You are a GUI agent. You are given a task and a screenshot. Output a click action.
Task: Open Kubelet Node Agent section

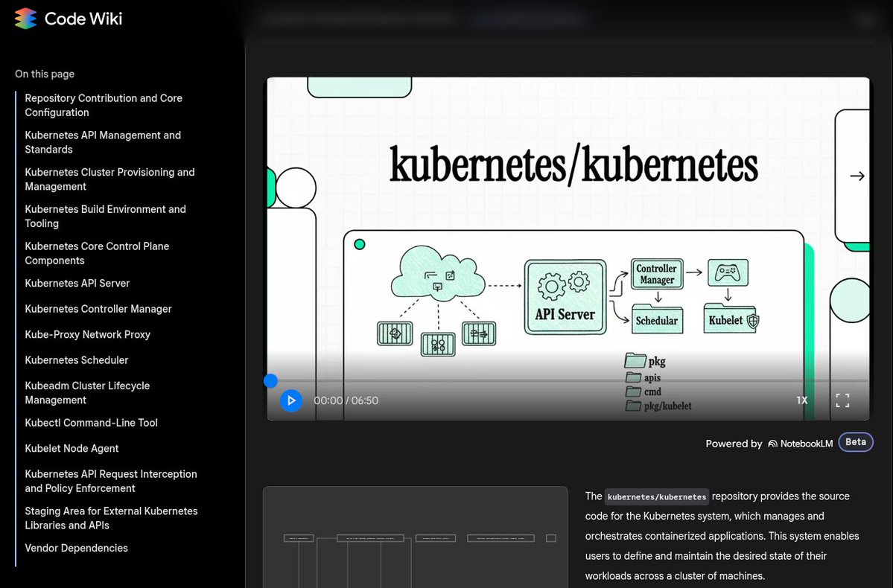[x=71, y=449]
